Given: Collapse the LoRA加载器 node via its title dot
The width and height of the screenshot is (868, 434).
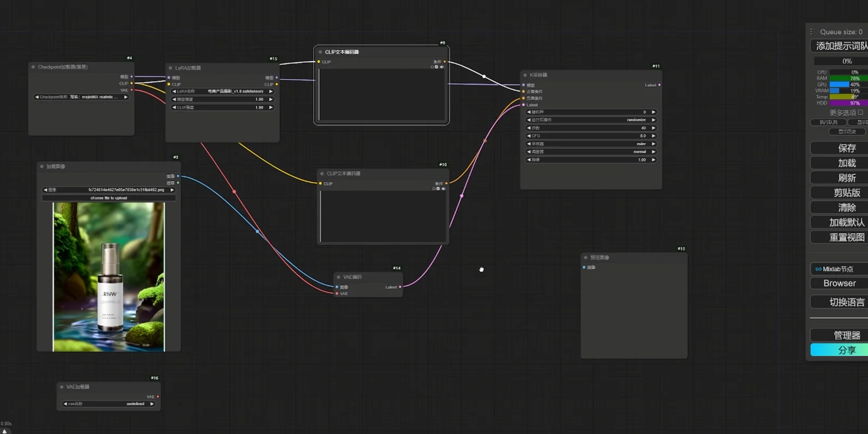Looking at the screenshot, I should (x=170, y=68).
